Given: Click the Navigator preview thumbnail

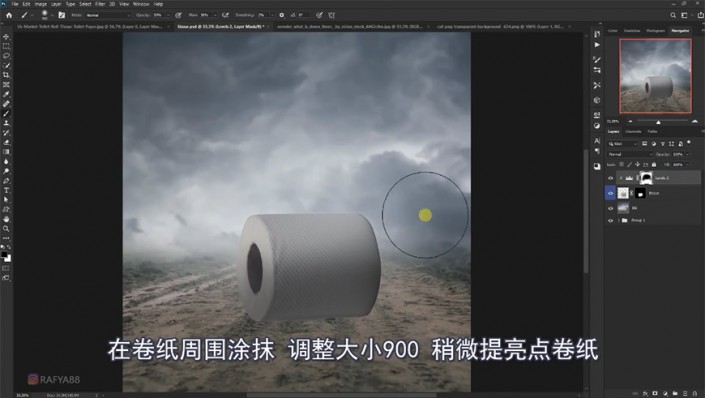Looking at the screenshot, I should click(656, 76).
